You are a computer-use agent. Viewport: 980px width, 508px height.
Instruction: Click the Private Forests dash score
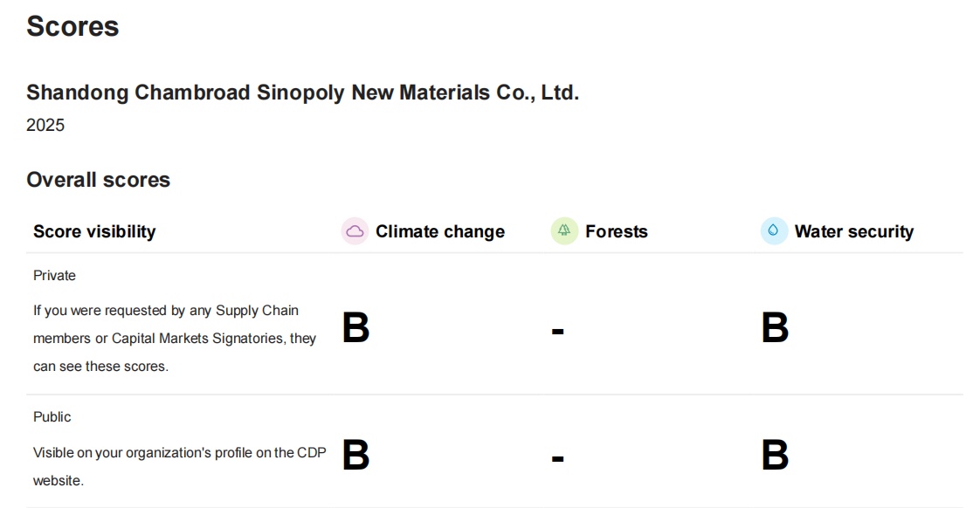pos(557,332)
